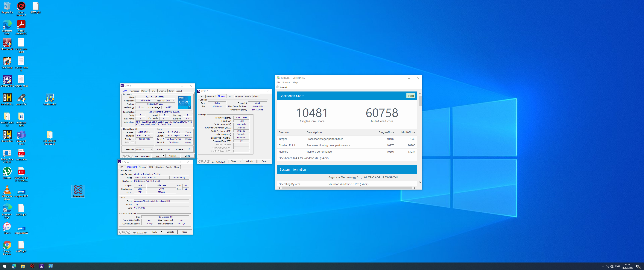
Task: Click the Z690 AORUS TACHYON model field
Action: [x=151, y=178]
